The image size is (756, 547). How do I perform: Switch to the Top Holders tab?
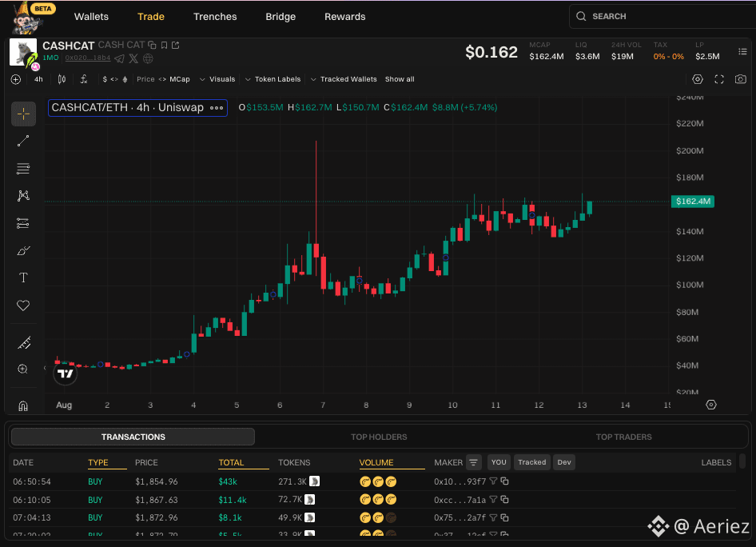(x=379, y=437)
